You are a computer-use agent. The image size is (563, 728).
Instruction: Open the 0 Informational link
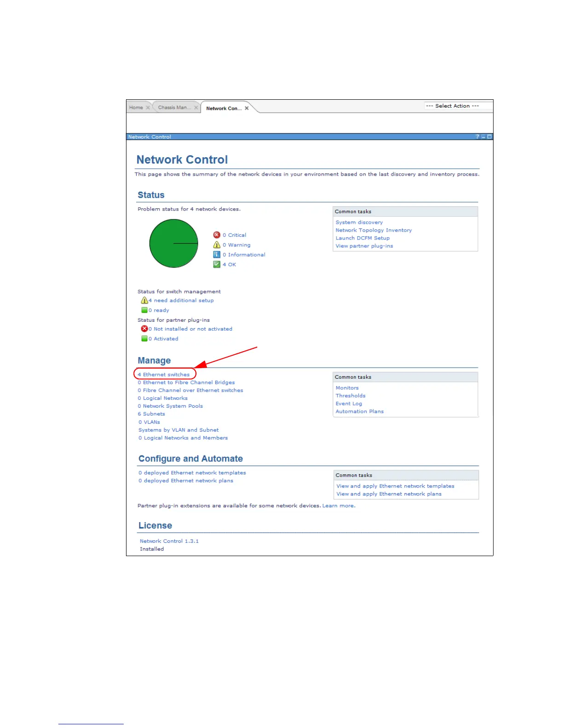(x=244, y=255)
